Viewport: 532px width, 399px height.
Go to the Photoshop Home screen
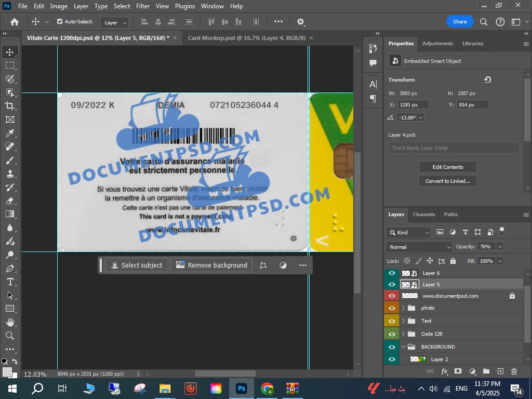point(14,22)
